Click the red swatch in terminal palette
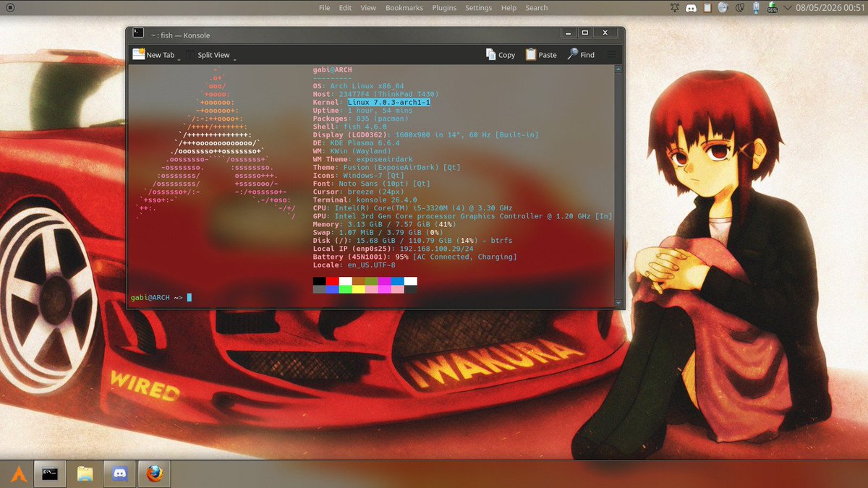868x488 pixels. tap(332, 281)
